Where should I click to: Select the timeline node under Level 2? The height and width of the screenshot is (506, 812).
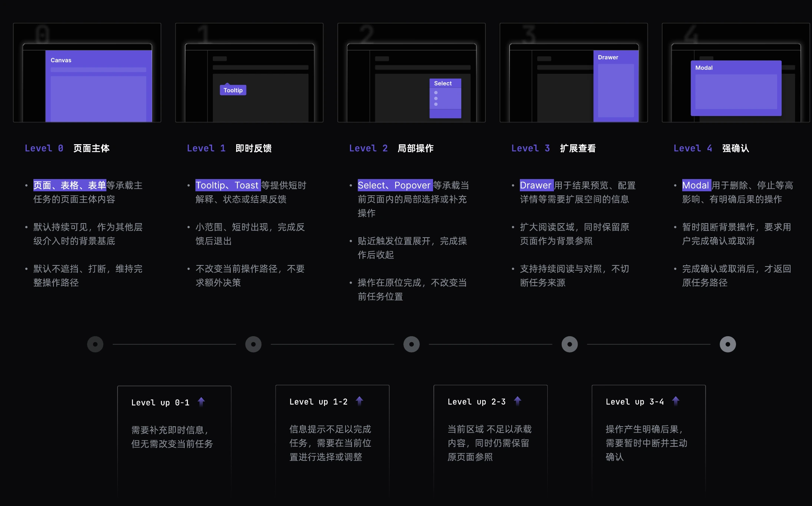tap(412, 344)
